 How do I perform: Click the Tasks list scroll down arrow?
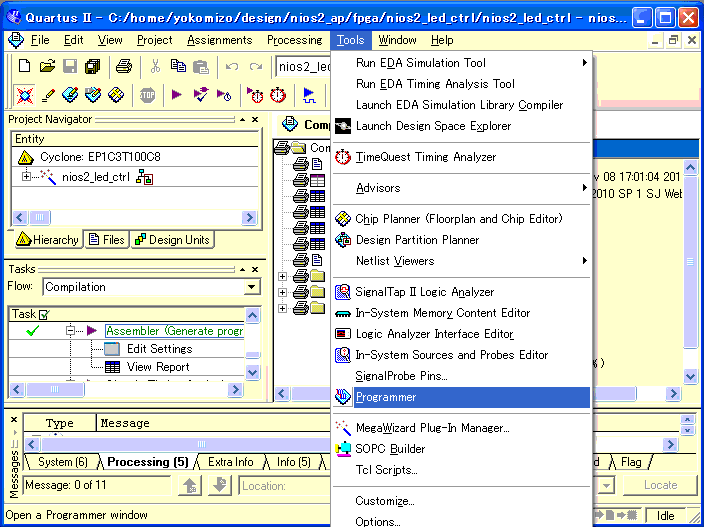point(252,372)
